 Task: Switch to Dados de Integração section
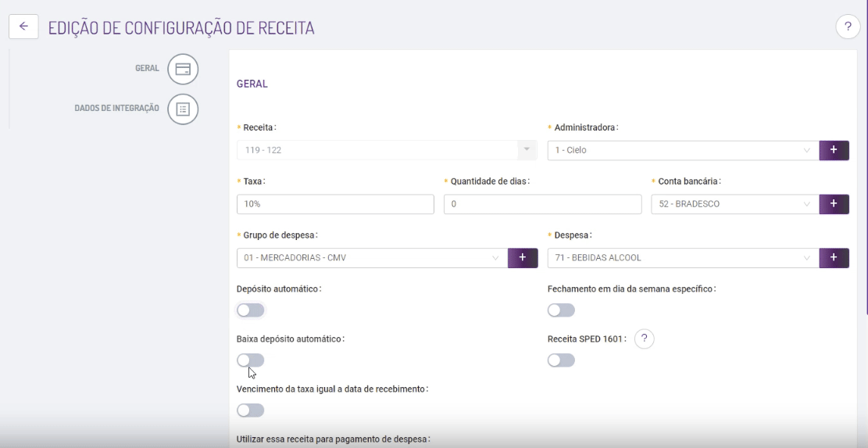click(x=117, y=109)
